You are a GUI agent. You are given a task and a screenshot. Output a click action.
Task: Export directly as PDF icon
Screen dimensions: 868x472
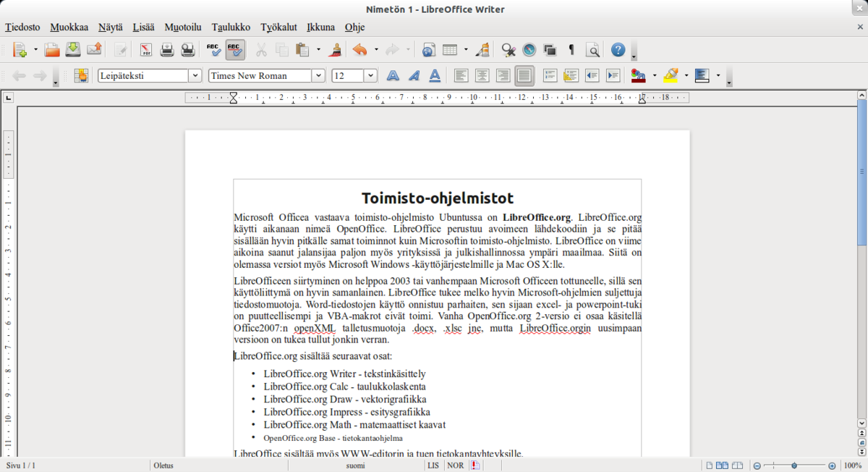coord(146,50)
